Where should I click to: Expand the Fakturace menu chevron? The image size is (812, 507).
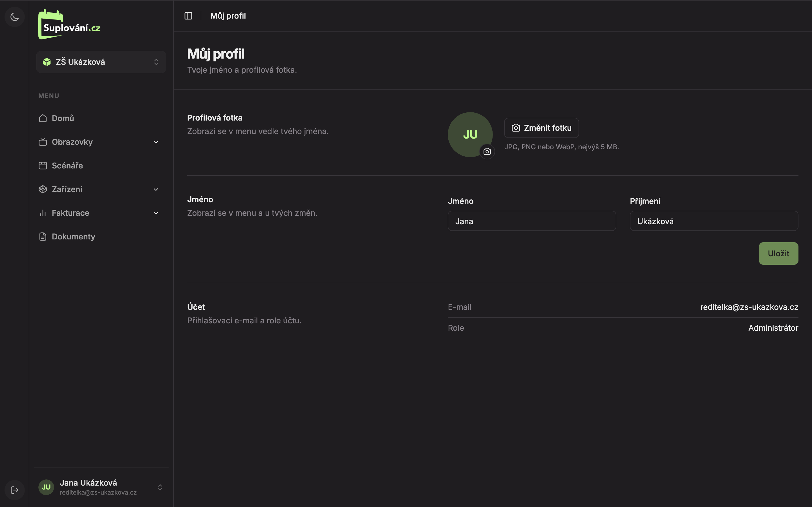pyautogui.click(x=156, y=213)
